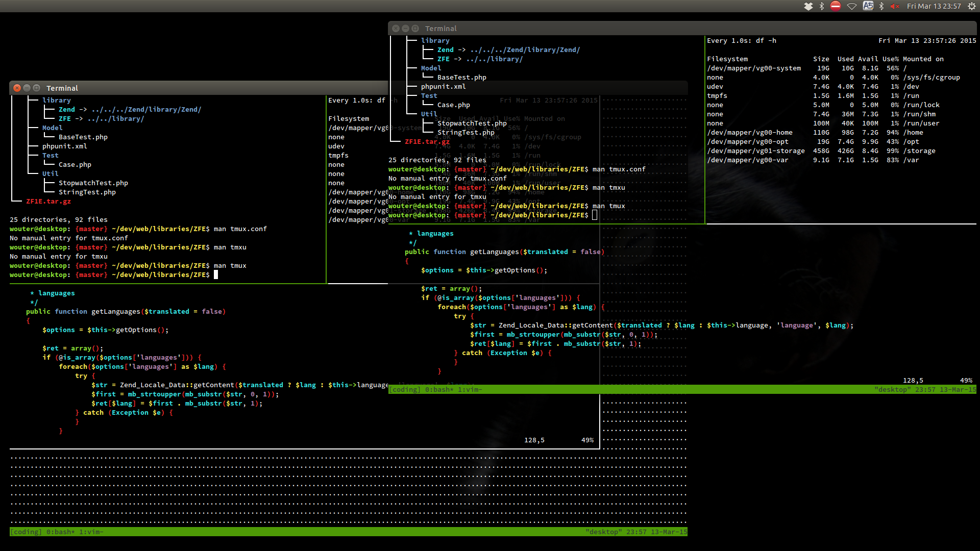The height and width of the screenshot is (551, 980).
Task: Click getLanguages function line in left vim pane
Action: [x=126, y=312]
